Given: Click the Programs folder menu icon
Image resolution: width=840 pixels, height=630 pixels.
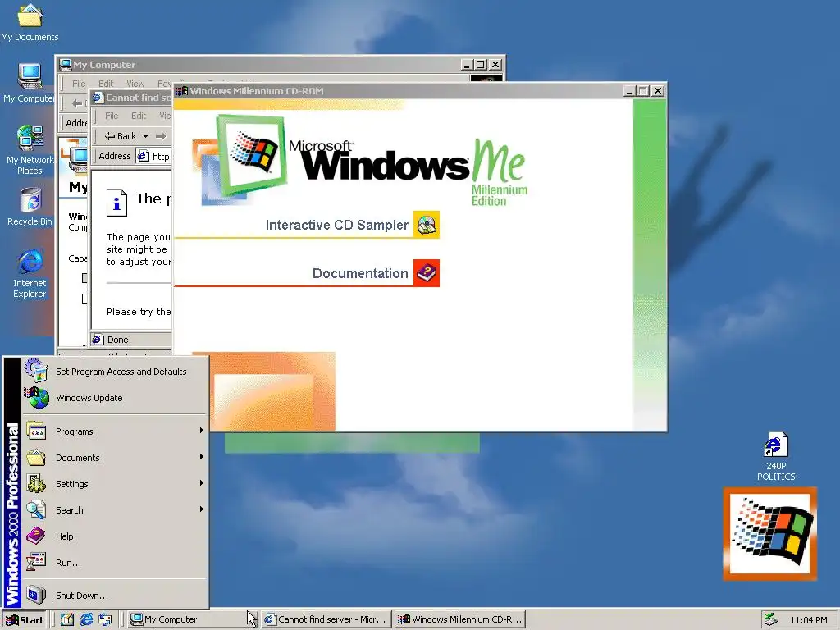Looking at the screenshot, I should point(36,431).
